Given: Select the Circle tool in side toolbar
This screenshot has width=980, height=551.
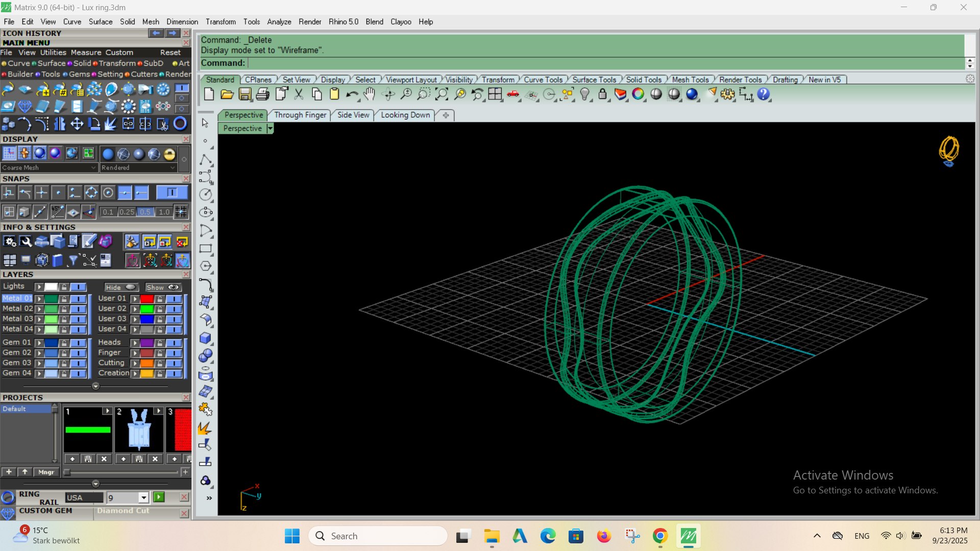Looking at the screenshot, I should [206, 194].
